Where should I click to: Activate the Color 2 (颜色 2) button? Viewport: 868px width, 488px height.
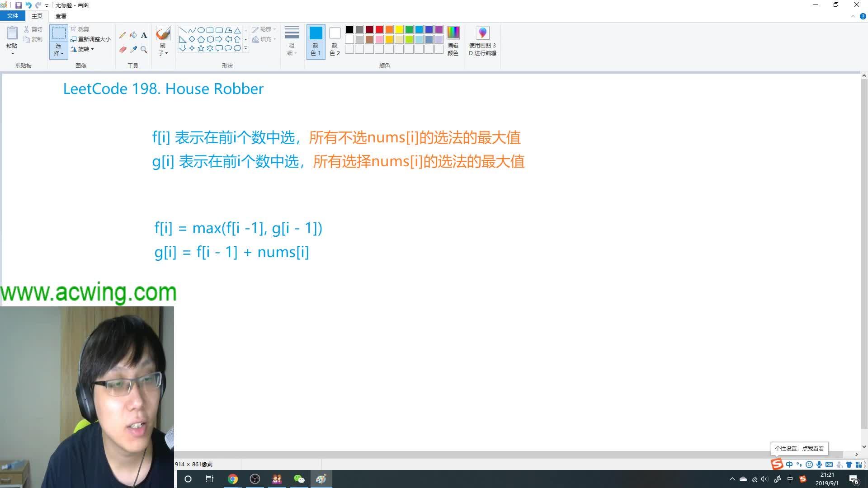[335, 41]
